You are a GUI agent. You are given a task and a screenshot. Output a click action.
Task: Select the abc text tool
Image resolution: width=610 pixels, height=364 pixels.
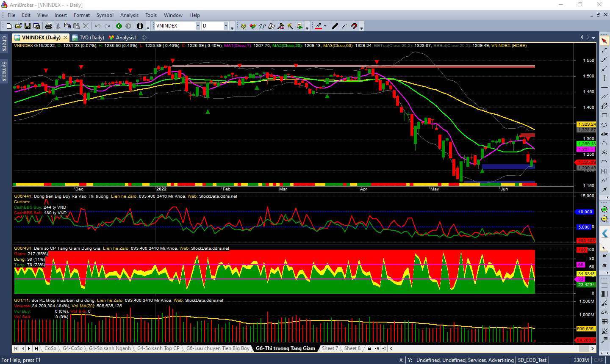click(604, 134)
